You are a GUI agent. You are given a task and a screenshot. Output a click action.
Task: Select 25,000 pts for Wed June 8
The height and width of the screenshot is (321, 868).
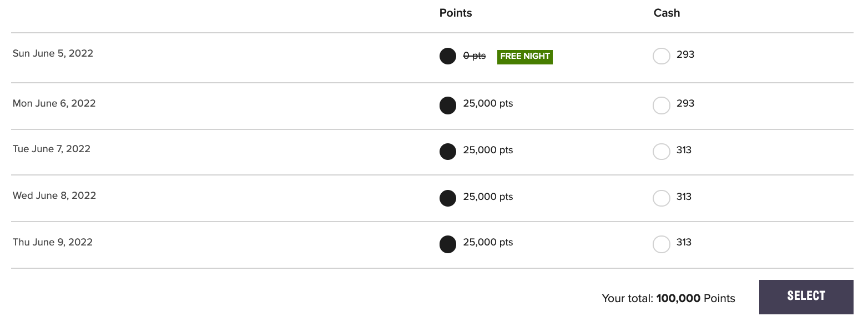(x=448, y=198)
